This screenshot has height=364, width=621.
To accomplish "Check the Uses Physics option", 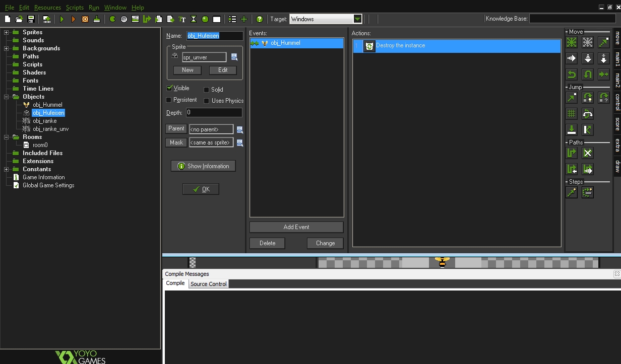I will coord(206,101).
